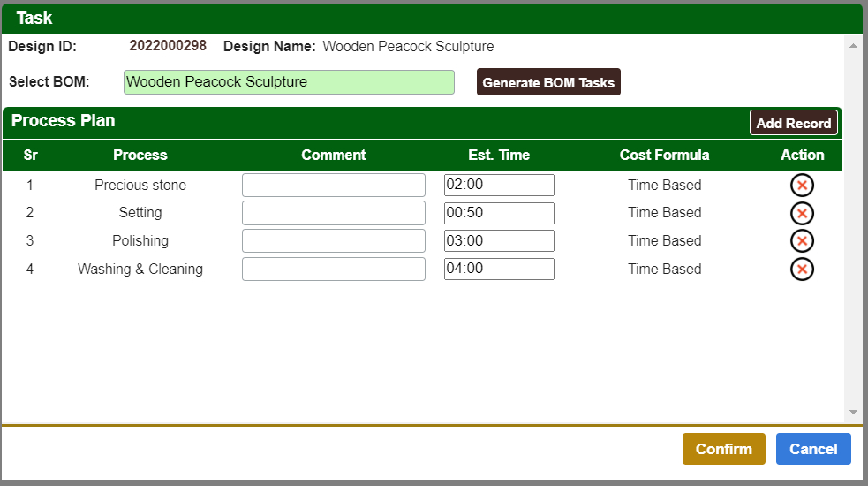
Task: Open the Select BOM field
Action: pyautogui.click(x=289, y=82)
